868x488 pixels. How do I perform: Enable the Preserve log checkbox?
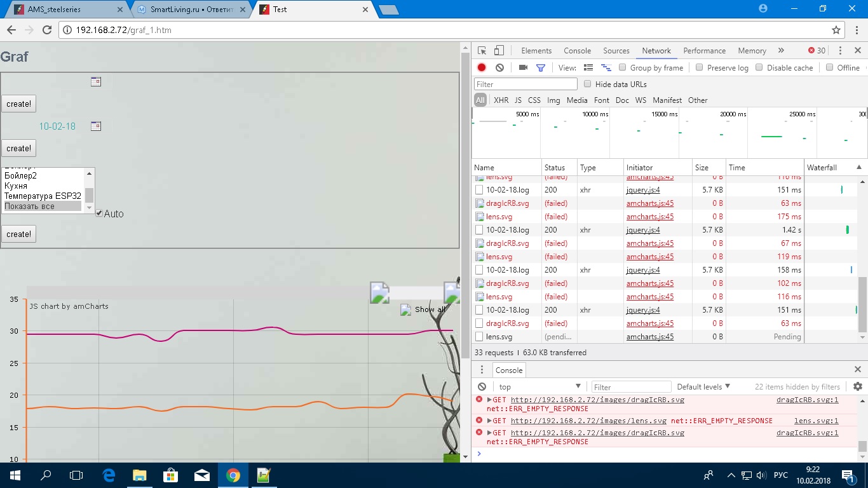(700, 68)
